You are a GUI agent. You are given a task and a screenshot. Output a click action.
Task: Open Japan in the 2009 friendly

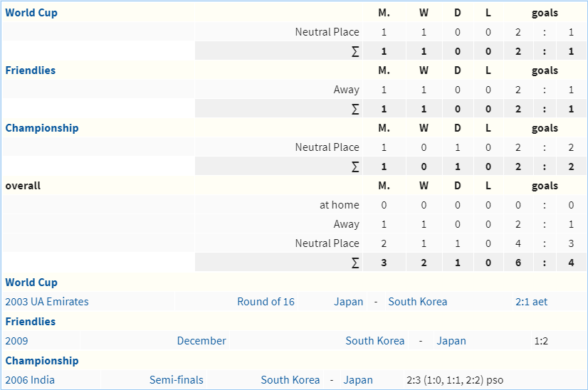click(451, 341)
